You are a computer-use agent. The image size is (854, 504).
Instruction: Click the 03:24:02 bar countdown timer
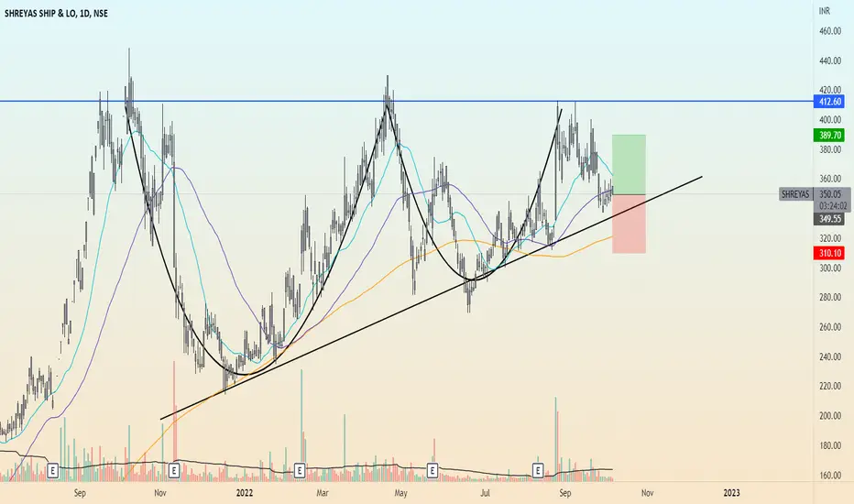tap(833, 206)
